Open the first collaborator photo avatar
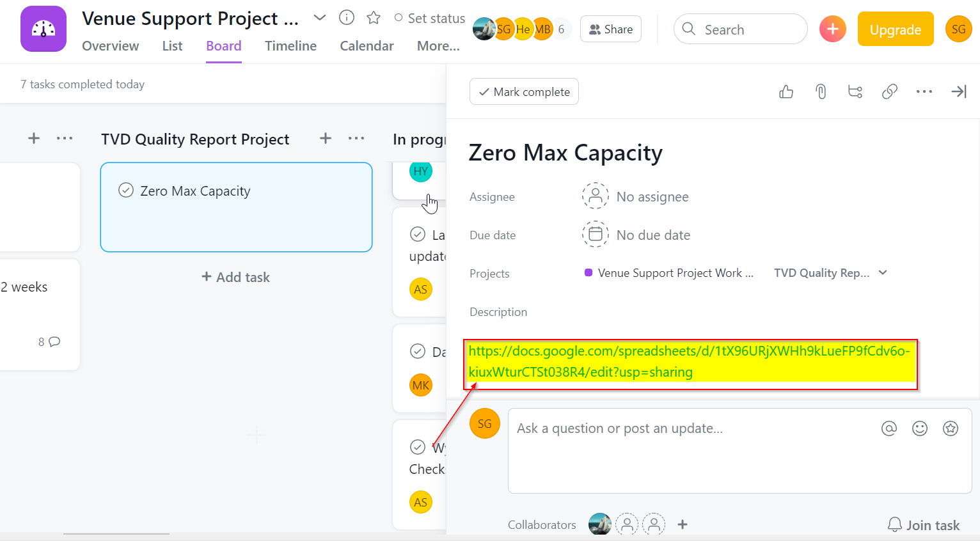 click(600, 524)
